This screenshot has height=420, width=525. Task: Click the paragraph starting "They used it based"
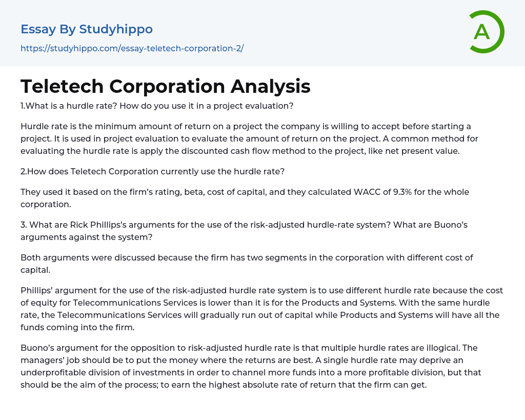[x=245, y=198]
